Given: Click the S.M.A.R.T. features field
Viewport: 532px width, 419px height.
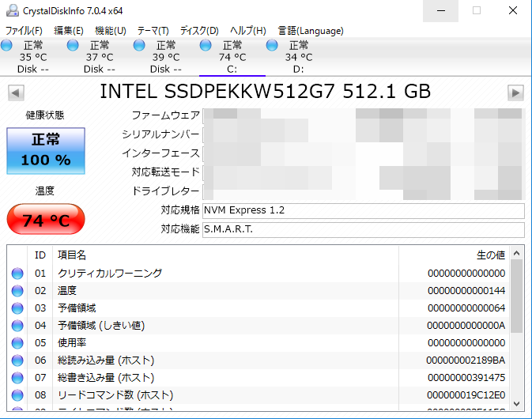Looking at the screenshot, I should (x=364, y=230).
